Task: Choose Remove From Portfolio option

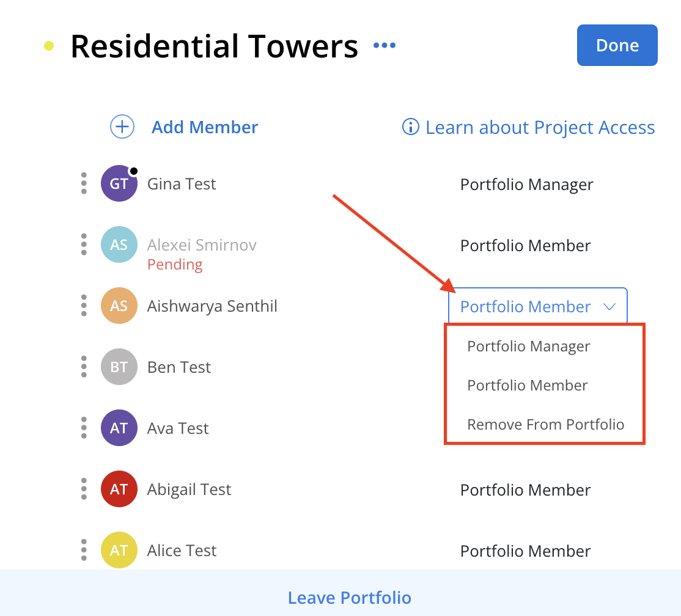Action: click(x=545, y=424)
